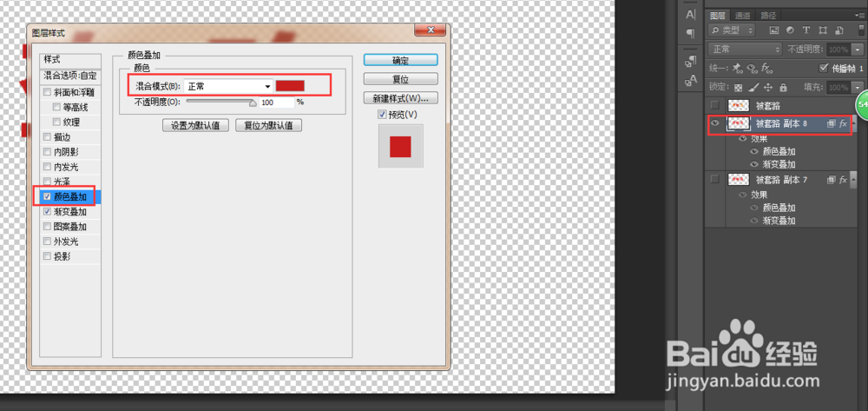This screenshot has height=411, width=868.
Task: Select 混合选项:自定 in styles list
Action: pyautogui.click(x=70, y=75)
